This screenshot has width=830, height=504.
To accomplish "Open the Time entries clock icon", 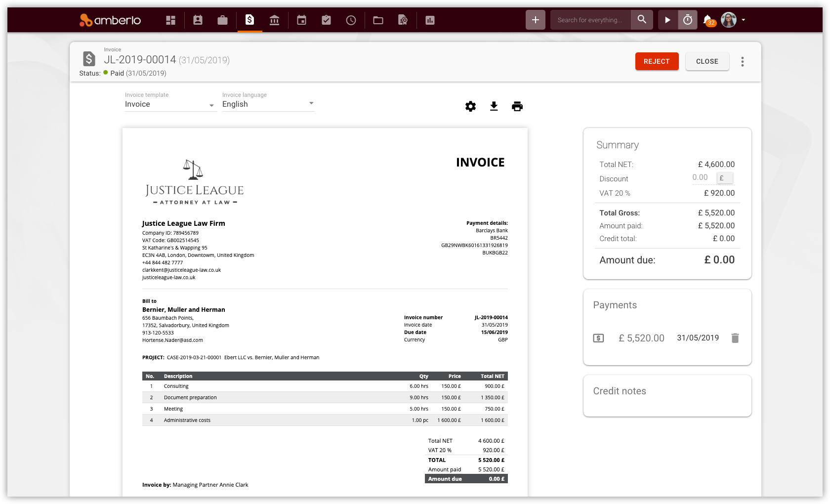I will [351, 20].
